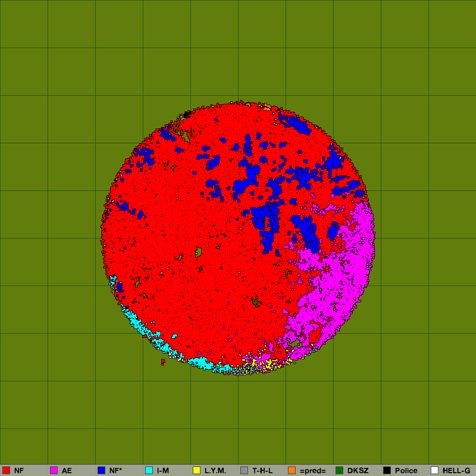The image size is (476, 476).
Task: Select the NF legend label
Action: point(19,471)
